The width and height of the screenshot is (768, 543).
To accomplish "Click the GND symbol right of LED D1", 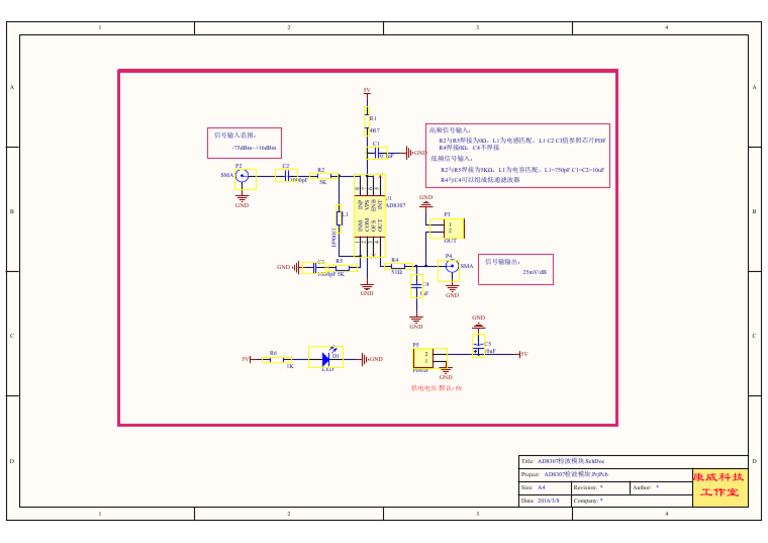I will (x=372, y=359).
